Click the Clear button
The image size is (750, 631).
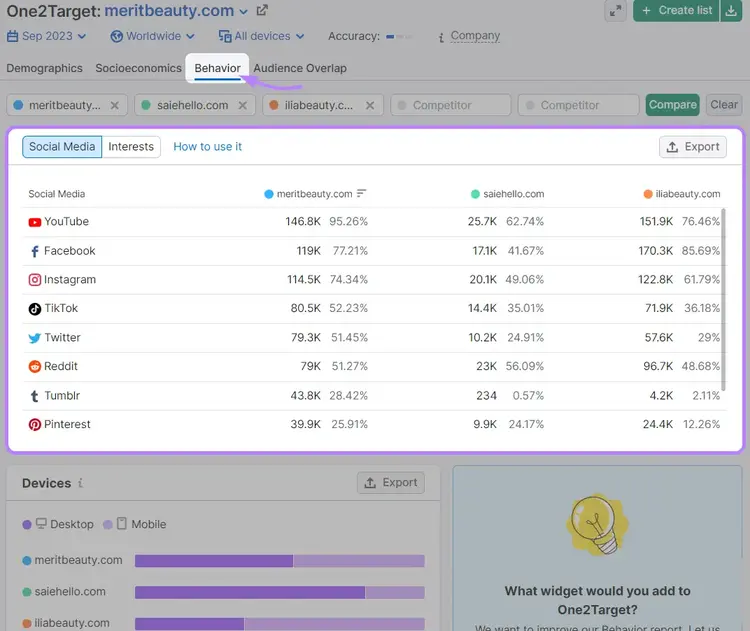click(724, 105)
